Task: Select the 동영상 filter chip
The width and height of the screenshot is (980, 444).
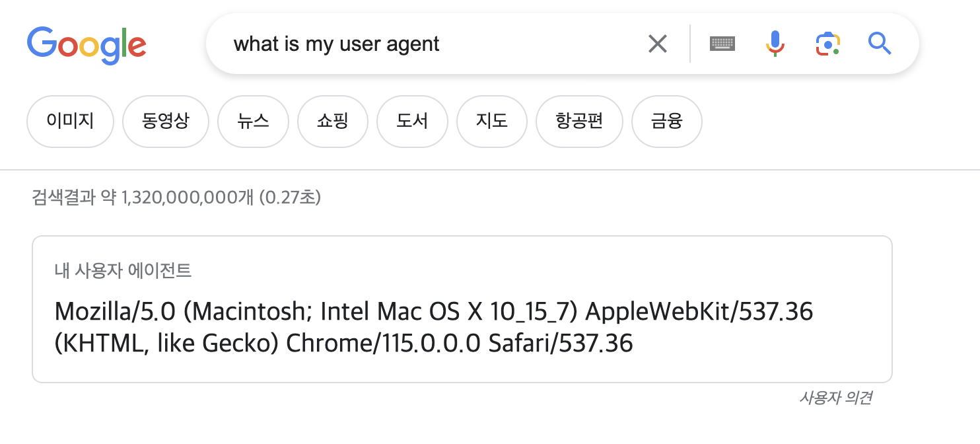Action: click(166, 122)
